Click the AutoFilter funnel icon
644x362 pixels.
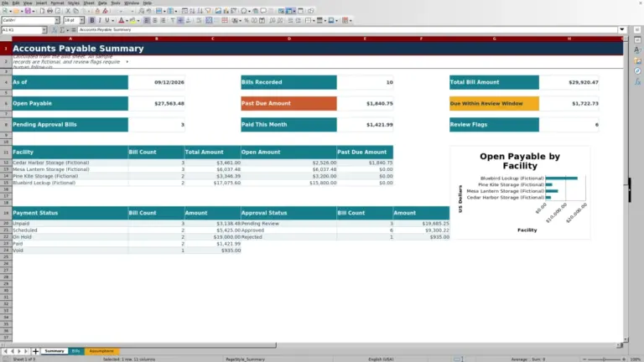(208, 11)
